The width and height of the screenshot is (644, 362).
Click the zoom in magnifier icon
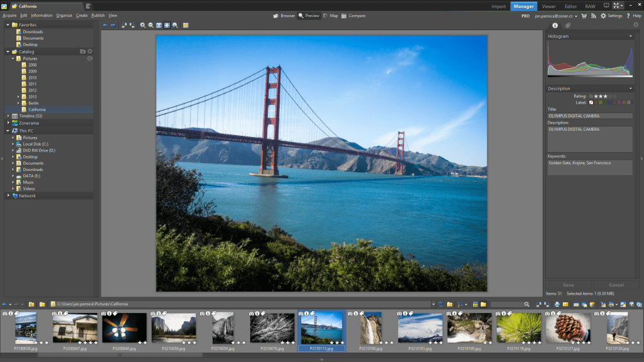143,25
